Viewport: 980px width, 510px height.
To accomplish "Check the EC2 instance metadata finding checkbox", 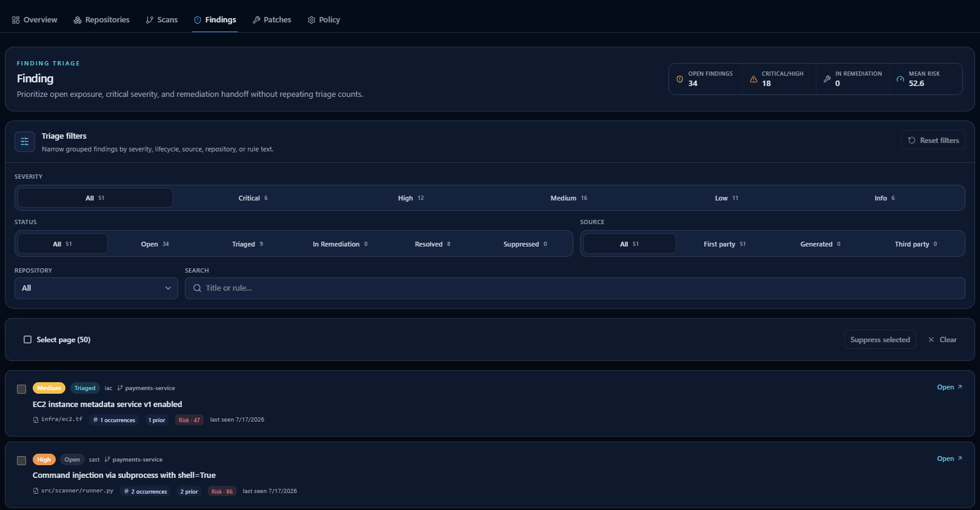I will [21, 389].
